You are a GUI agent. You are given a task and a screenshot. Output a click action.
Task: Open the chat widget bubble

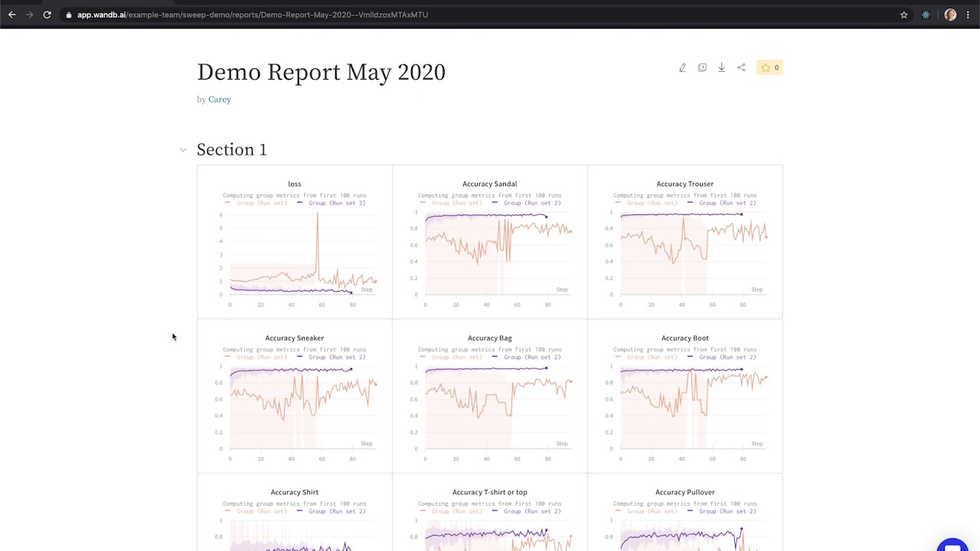[x=952, y=545]
